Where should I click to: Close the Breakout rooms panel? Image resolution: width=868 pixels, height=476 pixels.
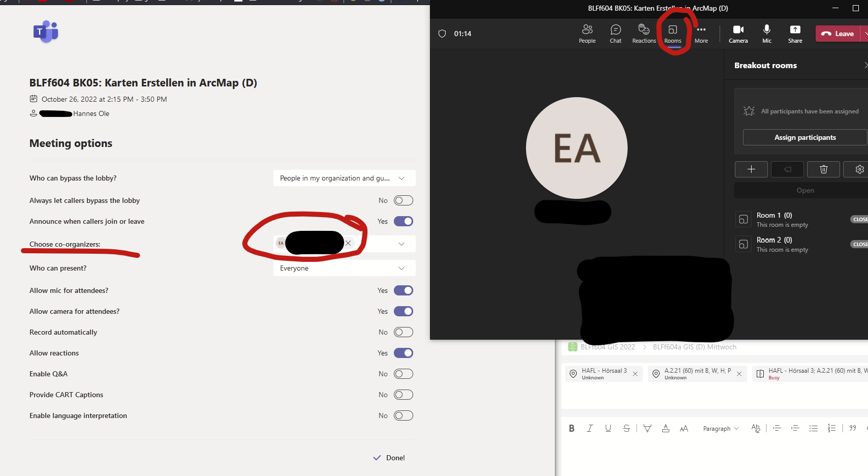pyautogui.click(x=865, y=65)
